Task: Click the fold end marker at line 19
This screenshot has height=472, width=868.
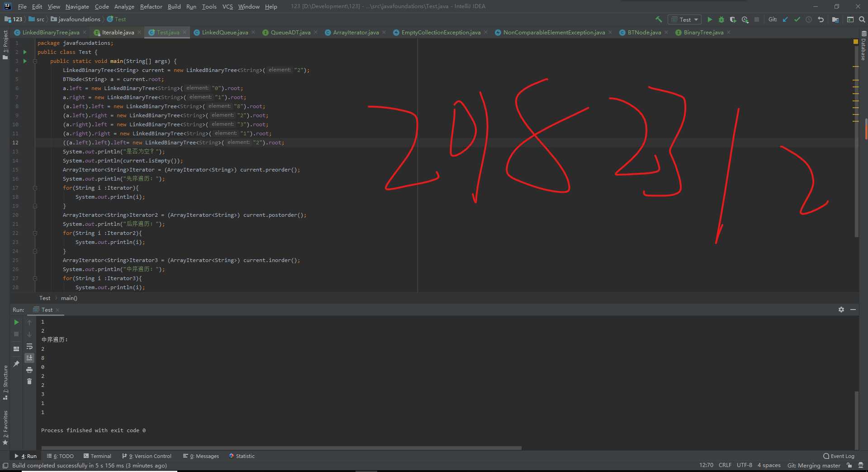Action: click(x=35, y=206)
